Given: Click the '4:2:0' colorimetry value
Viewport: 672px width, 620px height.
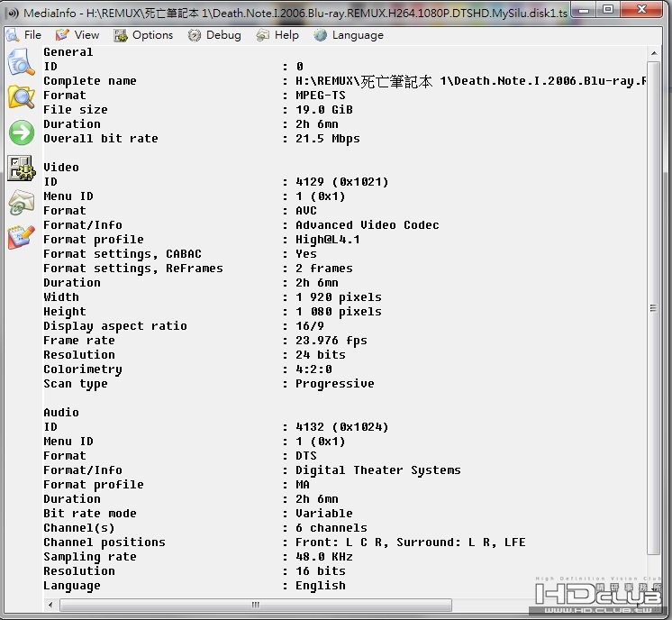Looking at the screenshot, I should click(313, 369).
